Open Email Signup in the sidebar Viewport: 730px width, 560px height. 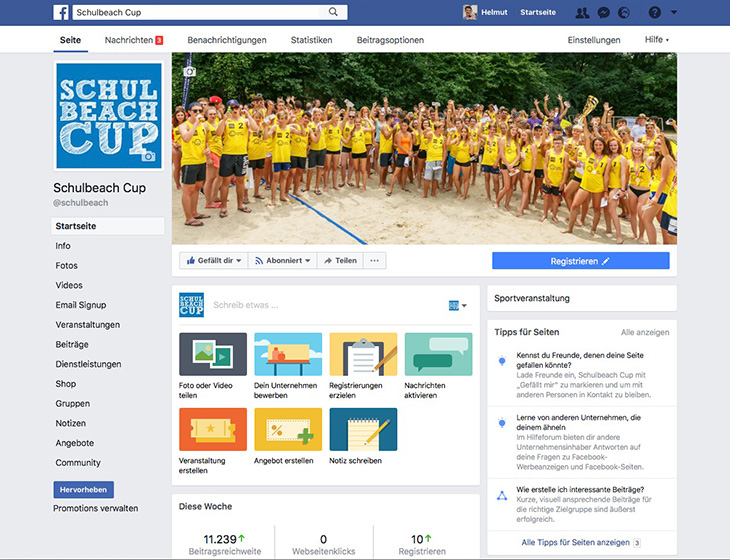tap(81, 305)
